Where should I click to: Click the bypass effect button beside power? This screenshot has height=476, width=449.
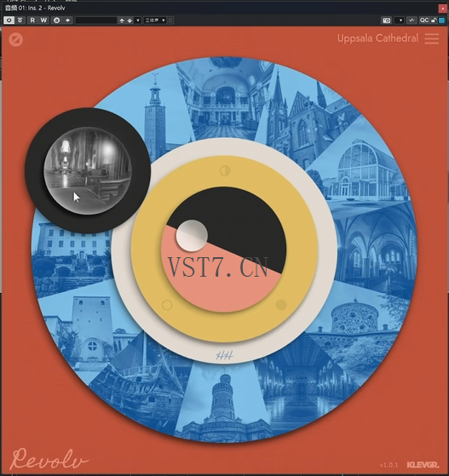(x=20, y=20)
